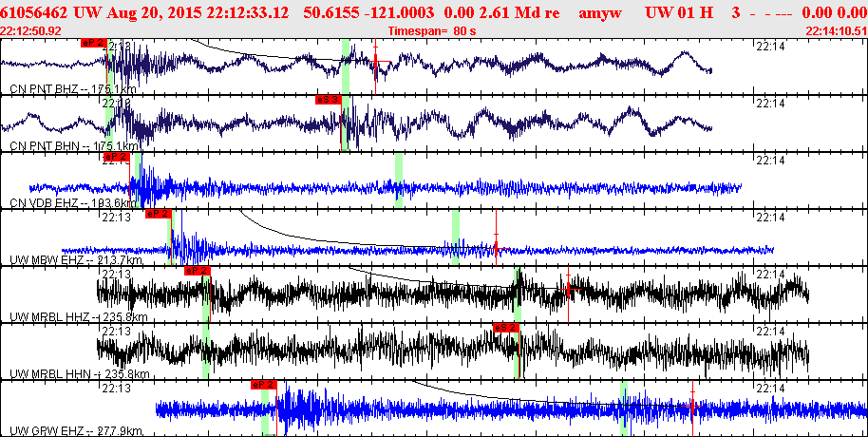Click the 22:14 tick label on UW MRBL HHZ
This screenshot has width=868, height=437.
tap(770, 275)
